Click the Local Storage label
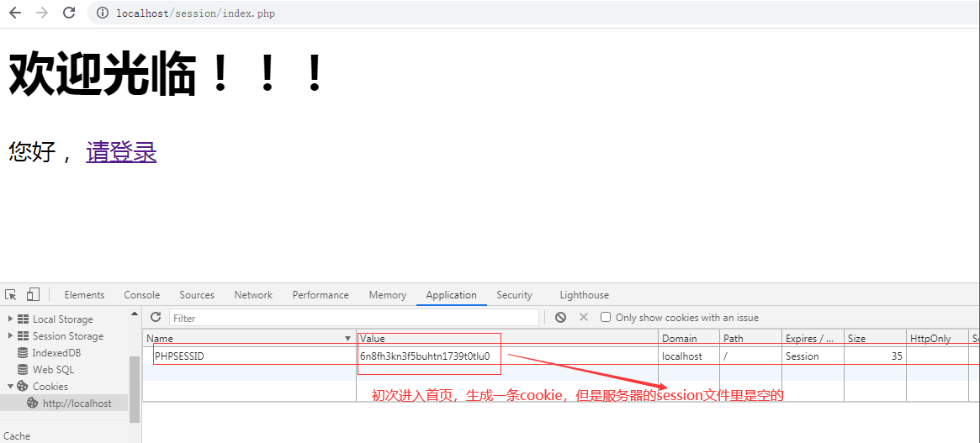This screenshot has height=443, width=980. [x=62, y=319]
